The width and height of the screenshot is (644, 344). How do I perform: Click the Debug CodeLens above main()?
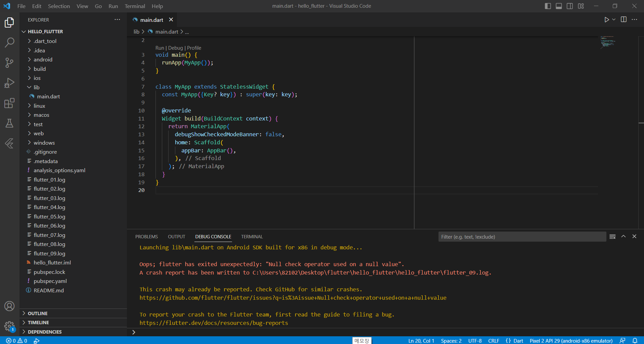176,48
